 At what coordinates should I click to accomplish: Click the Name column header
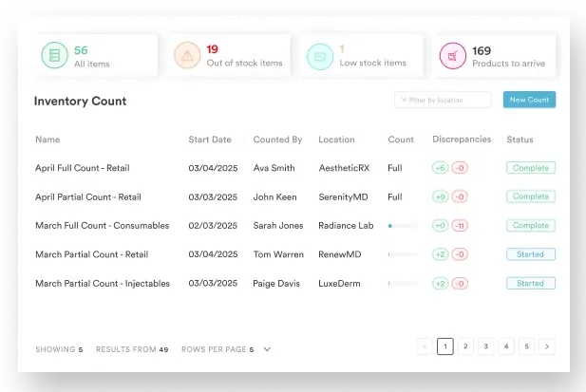(x=47, y=140)
